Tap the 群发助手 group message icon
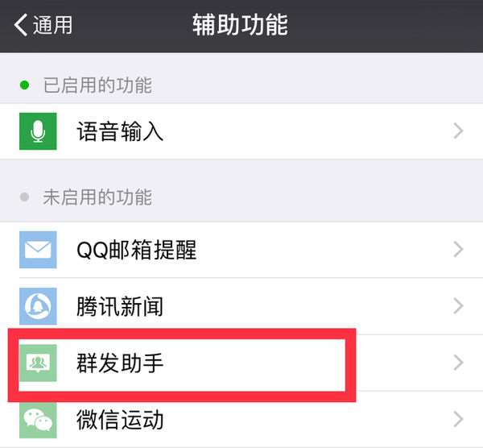The image size is (483, 448). (38, 363)
